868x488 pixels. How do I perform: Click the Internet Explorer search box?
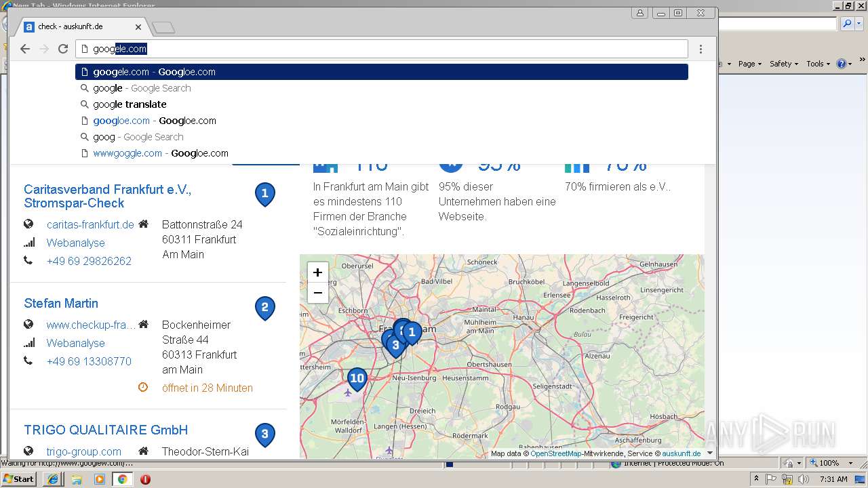coord(777,24)
